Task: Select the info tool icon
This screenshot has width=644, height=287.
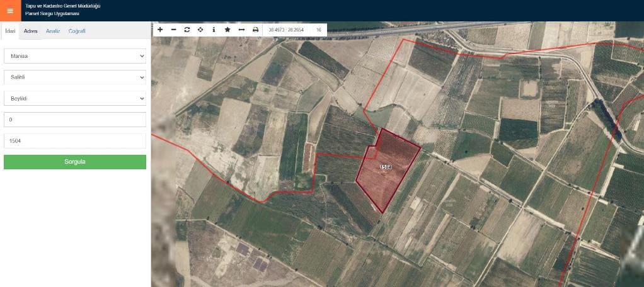Action: (x=214, y=30)
